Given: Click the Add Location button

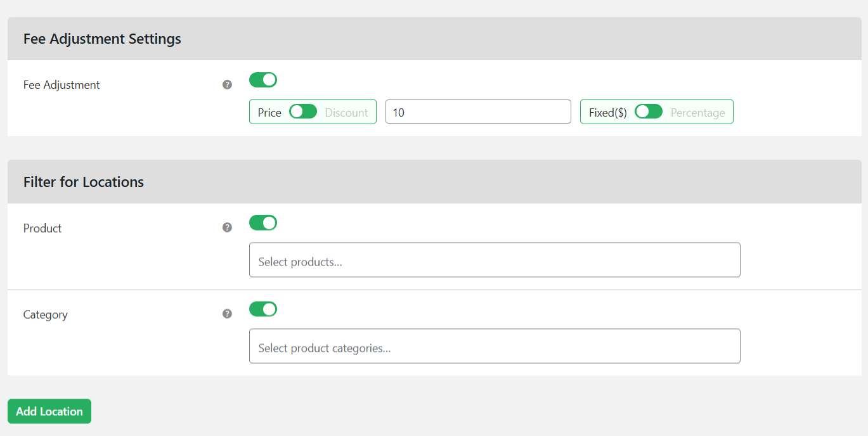Looking at the screenshot, I should [x=49, y=411].
